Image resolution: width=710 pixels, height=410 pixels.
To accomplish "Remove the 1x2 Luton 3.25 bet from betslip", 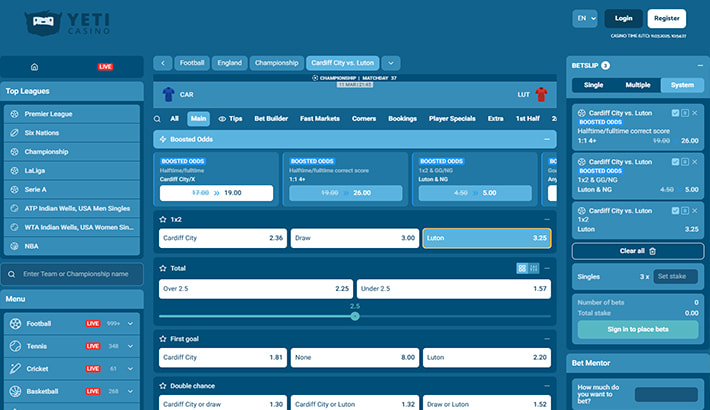I will click(695, 211).
